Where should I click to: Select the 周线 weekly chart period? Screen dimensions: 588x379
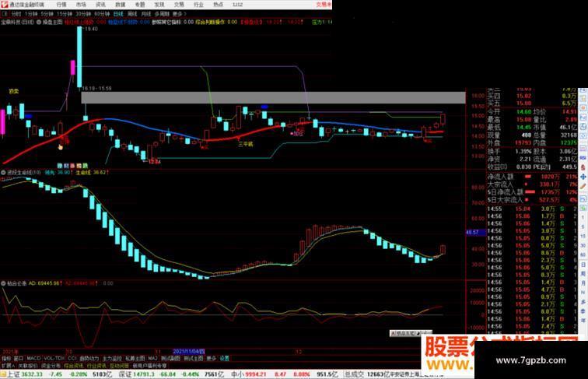(x=132, y=14)
